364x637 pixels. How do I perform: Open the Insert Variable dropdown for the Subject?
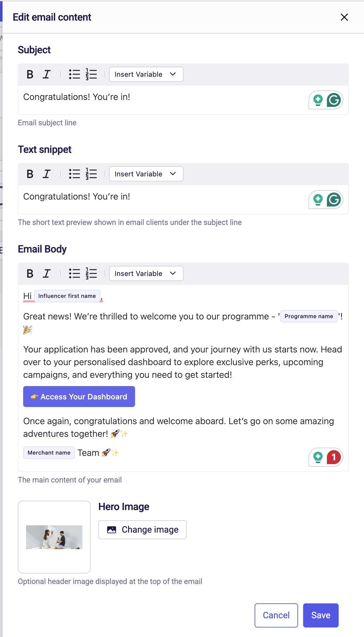[146, 74]
